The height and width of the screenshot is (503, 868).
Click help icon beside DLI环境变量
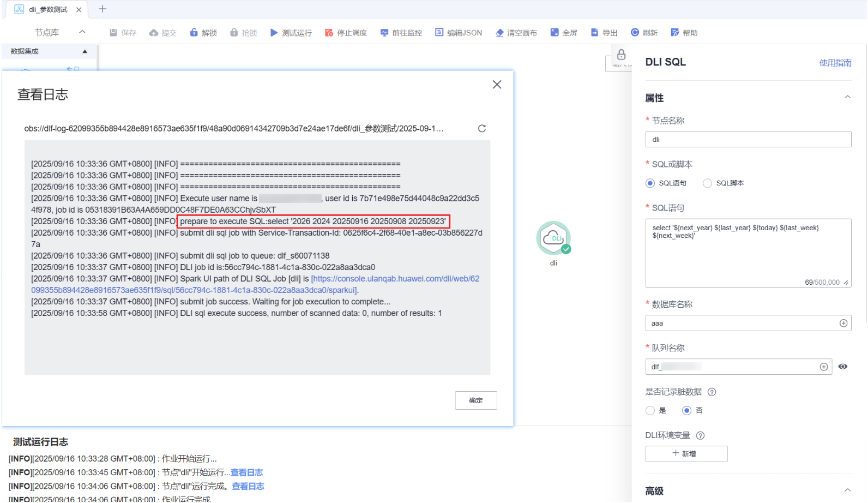click(x=701, y=436)
